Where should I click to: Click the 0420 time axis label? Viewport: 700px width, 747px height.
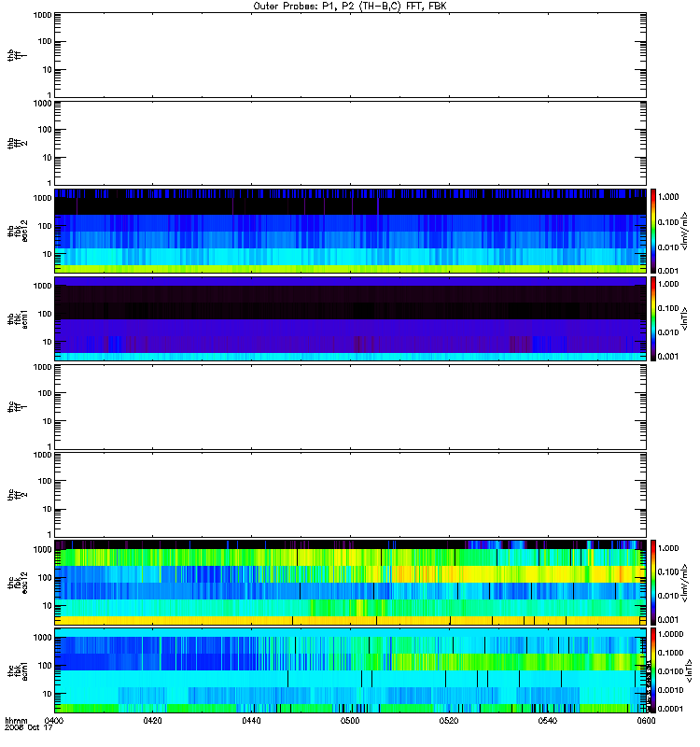(x=152, y=721)
